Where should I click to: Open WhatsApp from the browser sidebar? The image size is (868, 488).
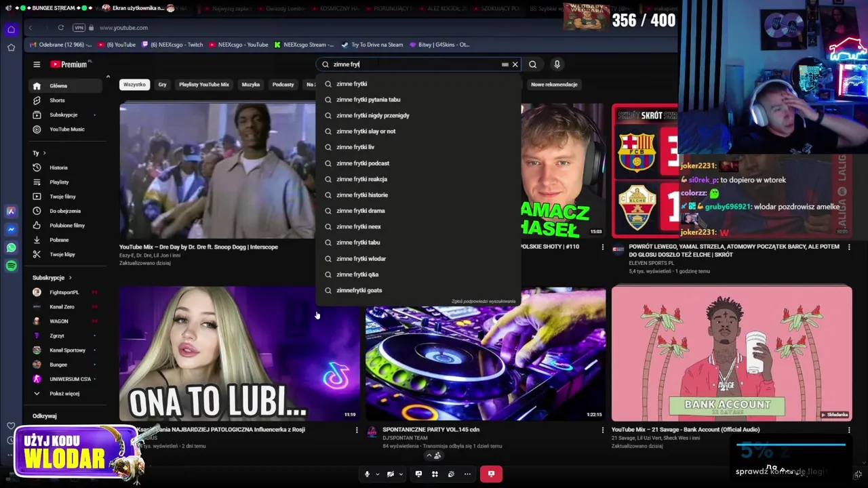pyautogui.click(x=11, y=248)
